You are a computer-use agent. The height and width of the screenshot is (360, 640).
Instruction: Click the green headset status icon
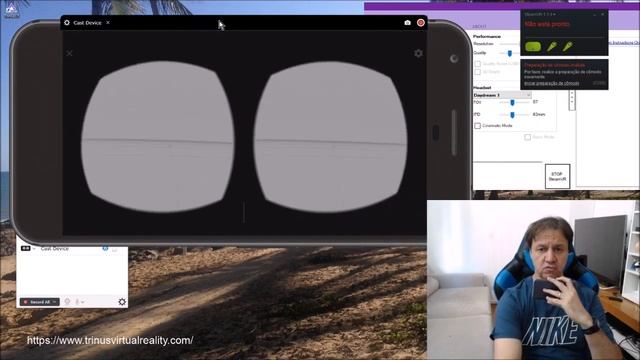coord(533,47)
